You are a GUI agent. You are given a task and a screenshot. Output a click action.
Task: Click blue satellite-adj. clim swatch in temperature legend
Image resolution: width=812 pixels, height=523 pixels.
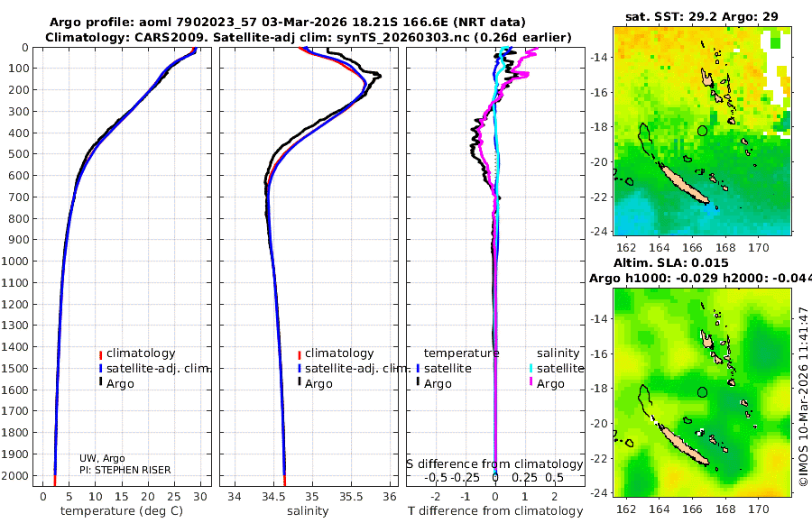pos(100,369)
